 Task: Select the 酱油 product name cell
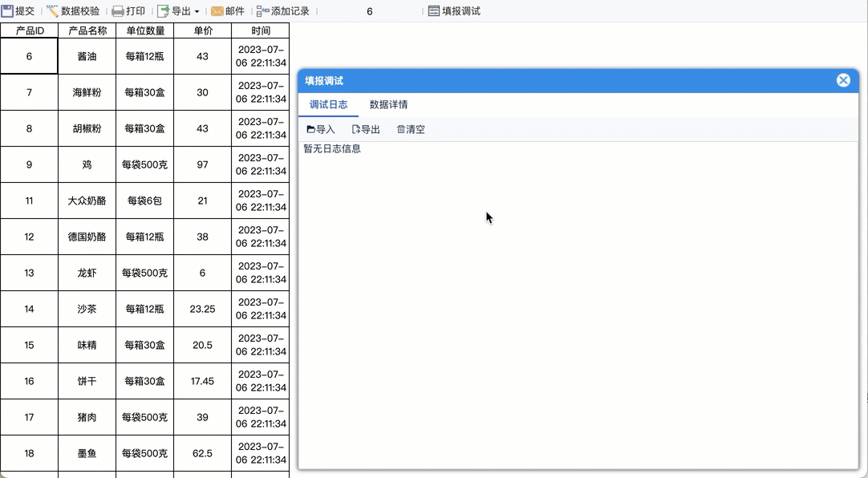[x=87, y=56]
